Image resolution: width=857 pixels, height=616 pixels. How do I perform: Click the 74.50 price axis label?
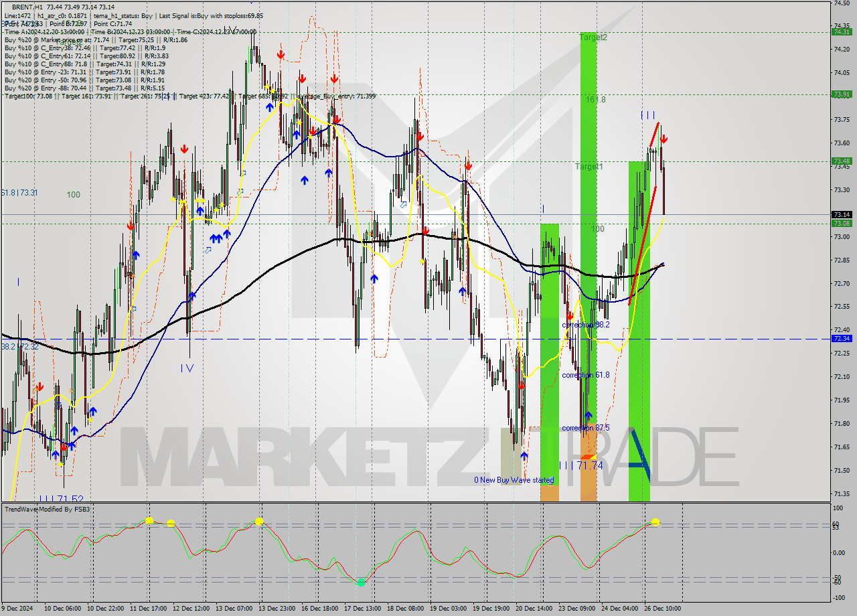[x=842, y=3]
